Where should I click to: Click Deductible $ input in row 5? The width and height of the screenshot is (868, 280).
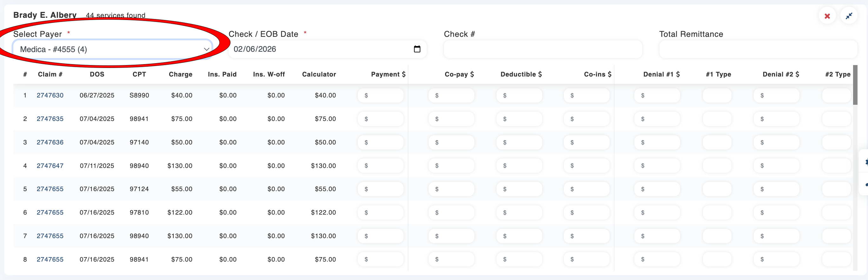point(519,189)
